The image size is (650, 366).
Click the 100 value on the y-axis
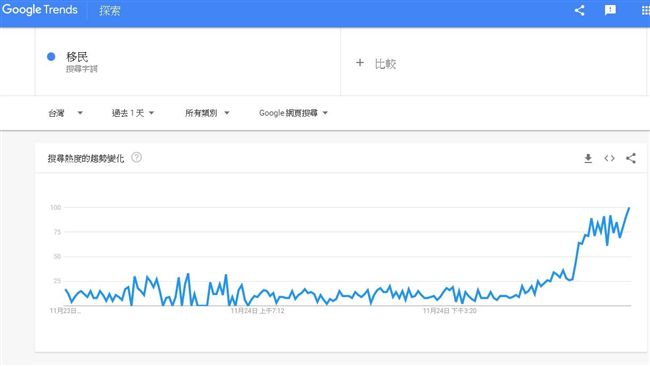tap(56, 207)
